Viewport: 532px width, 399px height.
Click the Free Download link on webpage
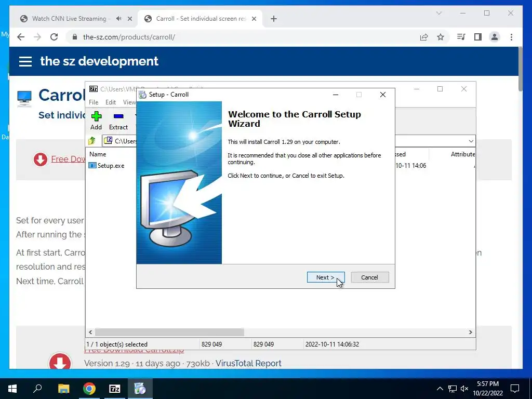pyautogui.click(x=68, y=159)
